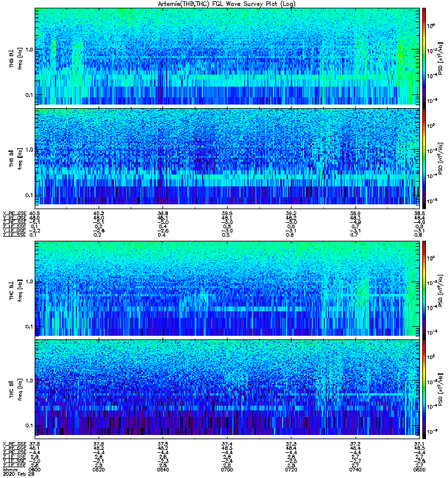448x478 pixels.
Task: Select the THB B-perpendicular spectrogram panel
Action: tap(227, 56)
